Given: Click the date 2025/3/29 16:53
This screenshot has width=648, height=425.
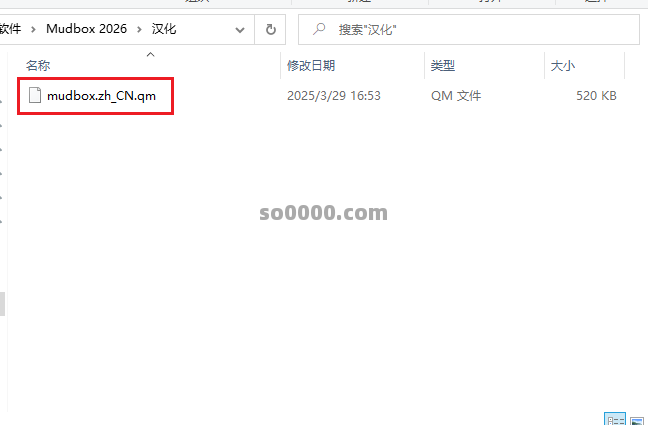Looking at the screenshot, I should (x=334, y=96).
